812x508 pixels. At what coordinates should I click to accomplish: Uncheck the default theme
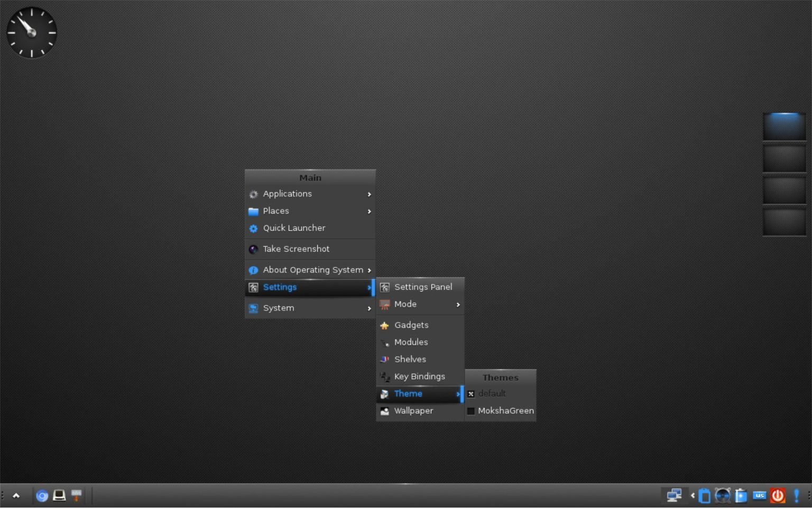click(471, 394)
